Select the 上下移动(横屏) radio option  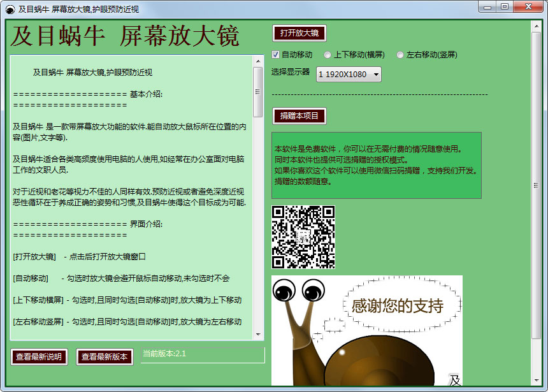pos(327,55)
